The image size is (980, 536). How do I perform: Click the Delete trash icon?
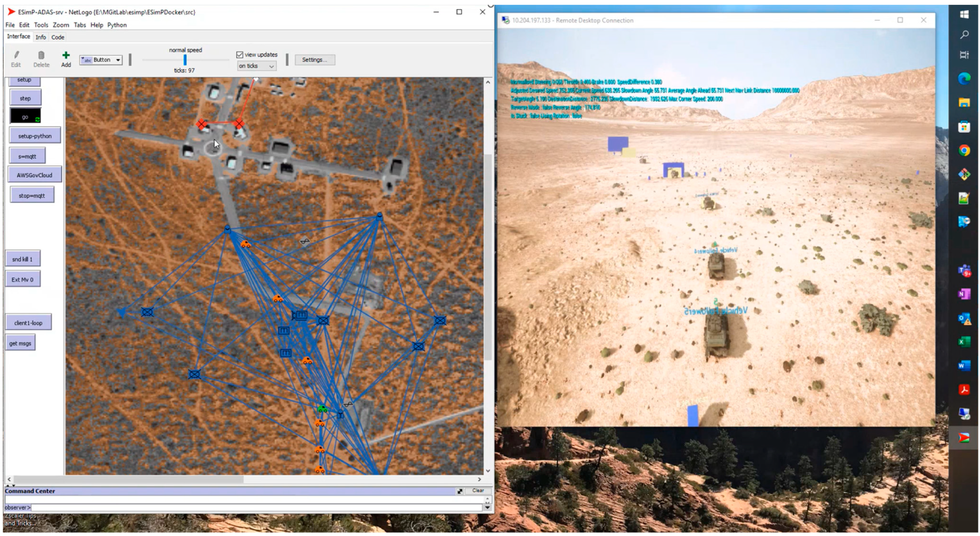[x=41, y=55]
